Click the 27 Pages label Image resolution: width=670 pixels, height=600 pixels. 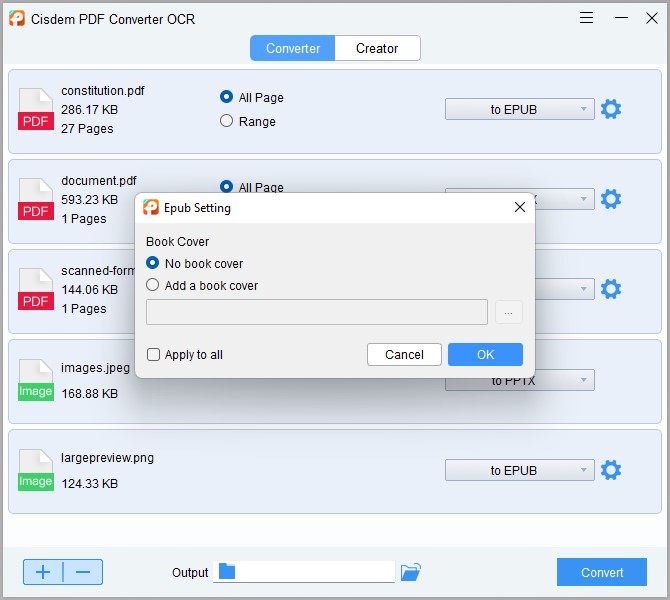pos(87,129)
